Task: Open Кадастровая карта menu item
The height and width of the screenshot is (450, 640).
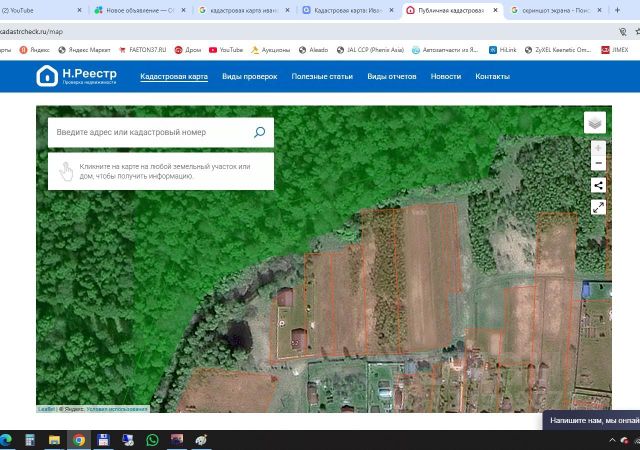Action: (x=174, y=76)
